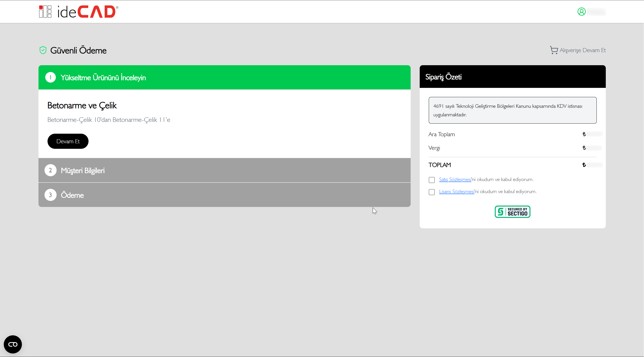
Task: Open the chat widget button
Action: click(13, 344)
